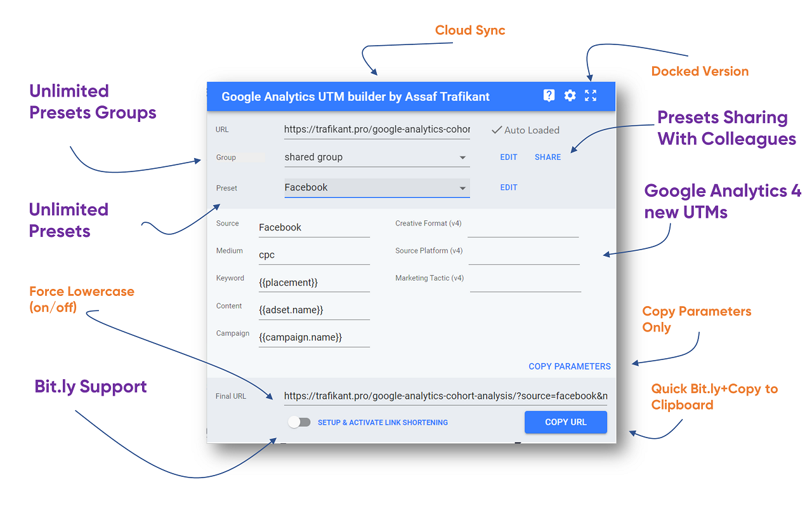Viewport: 812px width, 508px height.
Task: Click EDIT next to the Facebook preset
Action: 508,187
